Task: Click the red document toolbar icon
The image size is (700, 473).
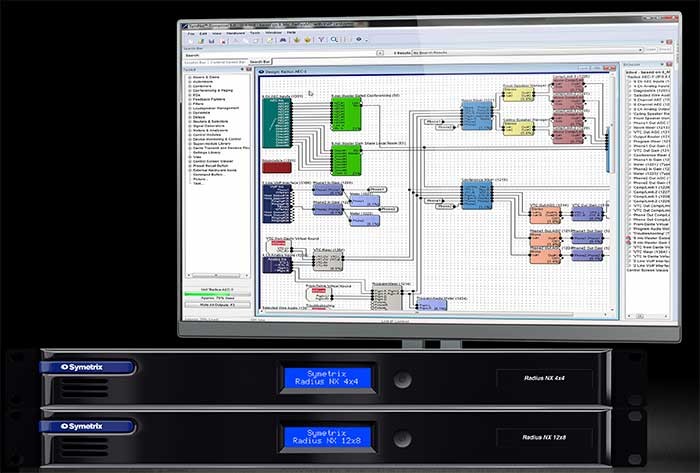Action: pyautogui.click(x=223, y=41)
